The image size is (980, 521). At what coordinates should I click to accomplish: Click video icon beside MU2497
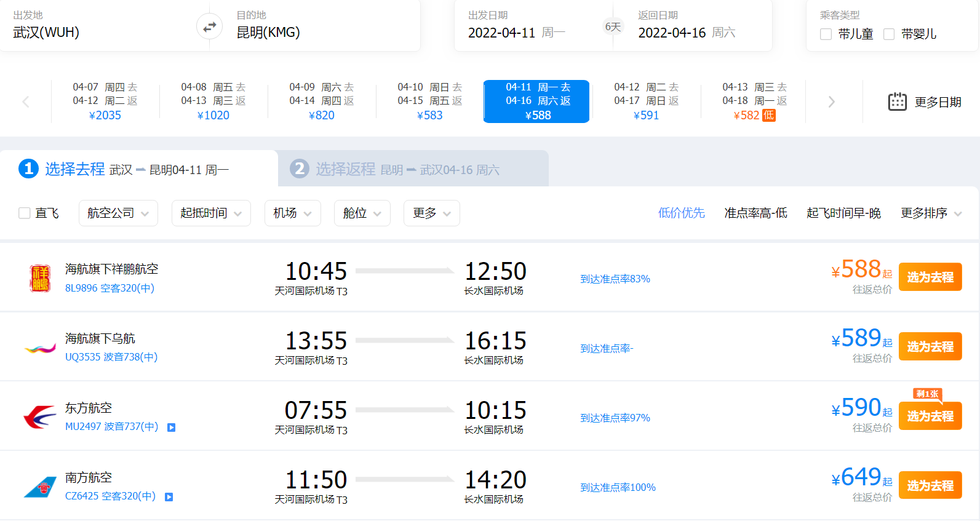pos(172,428)
